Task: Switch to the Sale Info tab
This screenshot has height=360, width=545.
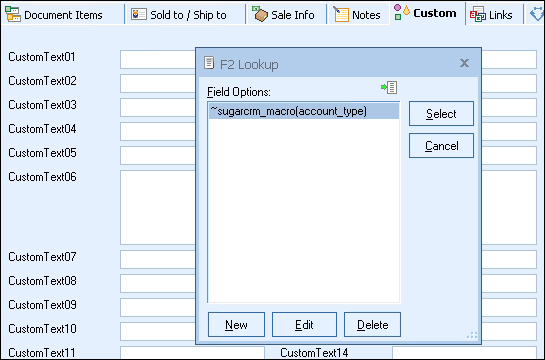Action: click(x=285, y=14)
